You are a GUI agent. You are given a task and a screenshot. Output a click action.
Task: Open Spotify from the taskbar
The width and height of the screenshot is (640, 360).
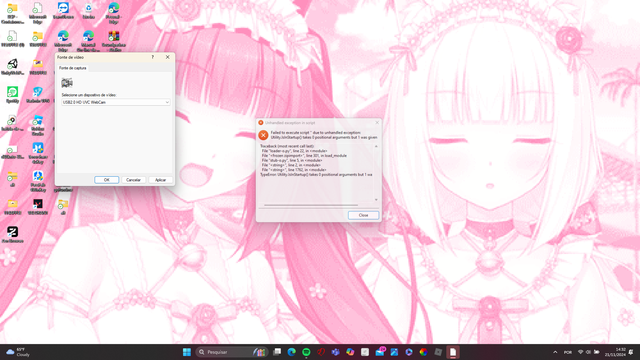tap(306, 352)
